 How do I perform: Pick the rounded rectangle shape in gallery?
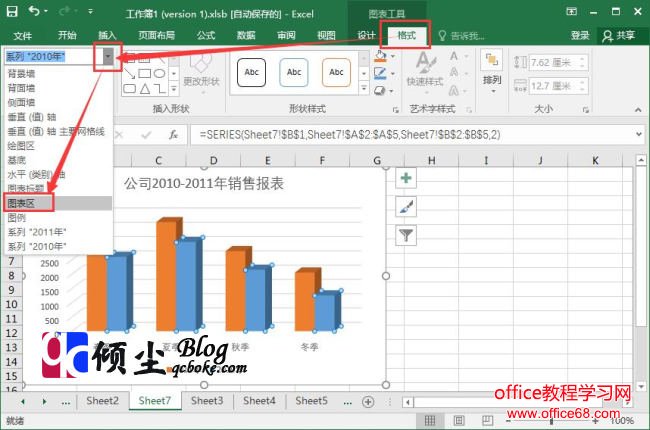[129, 88]
